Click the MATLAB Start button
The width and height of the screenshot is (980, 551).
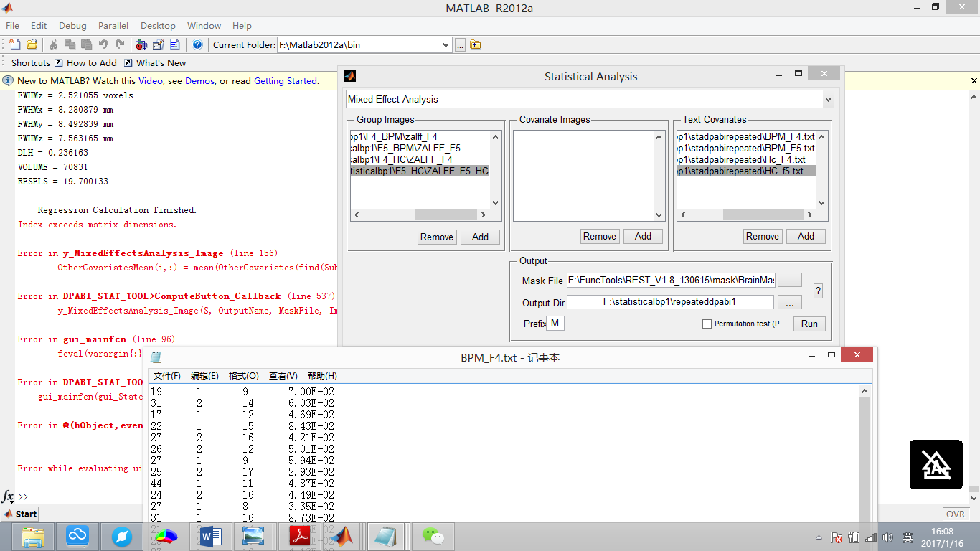pos(21,514)
